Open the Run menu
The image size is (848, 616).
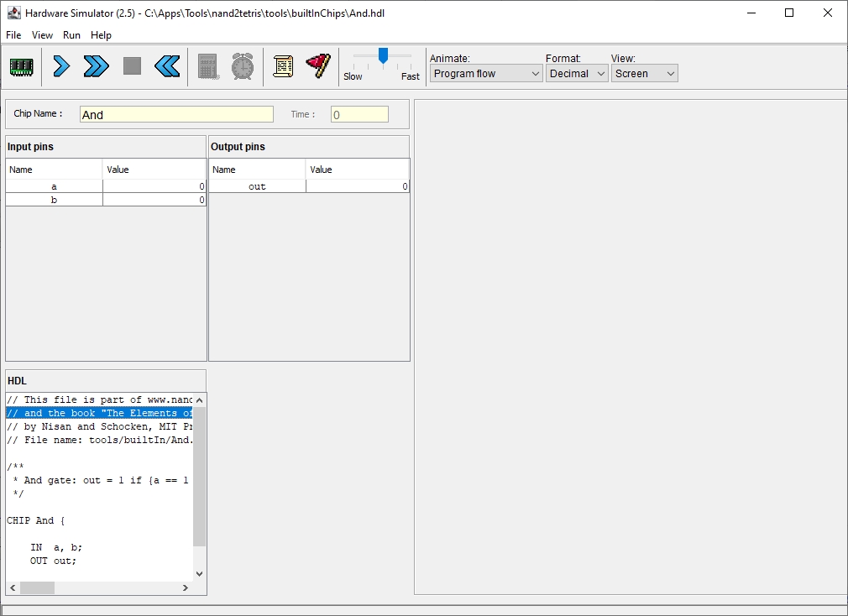[71, 35]
